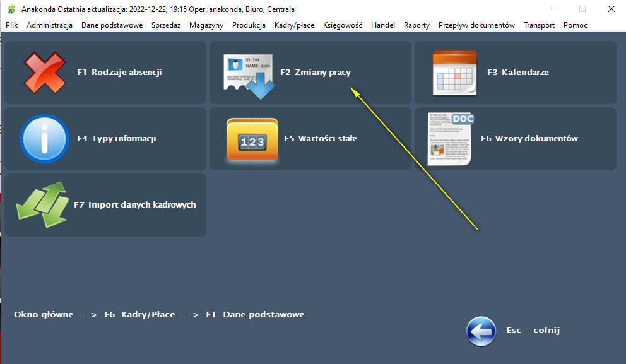Open the Magazyny menu
626x364 pixels.
coord(206,25)
